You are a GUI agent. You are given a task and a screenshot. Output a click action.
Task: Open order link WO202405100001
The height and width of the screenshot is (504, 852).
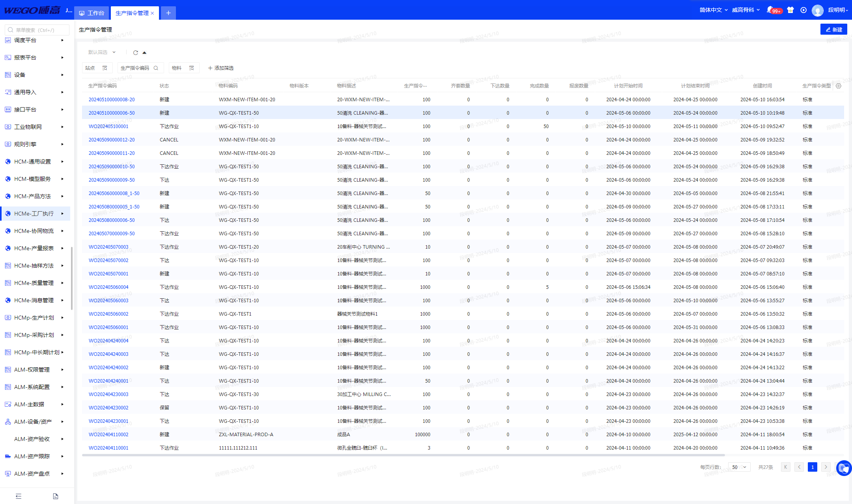(x=108, y=126)
